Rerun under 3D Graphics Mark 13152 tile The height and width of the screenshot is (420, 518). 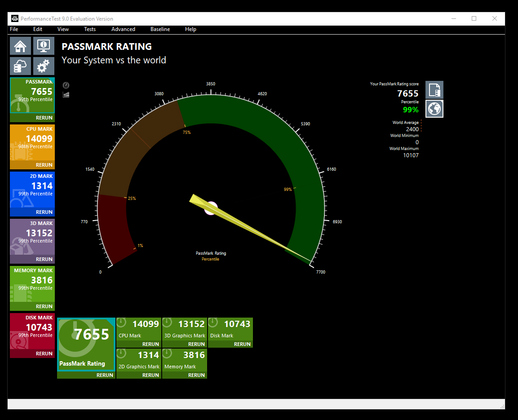[185, 344]
